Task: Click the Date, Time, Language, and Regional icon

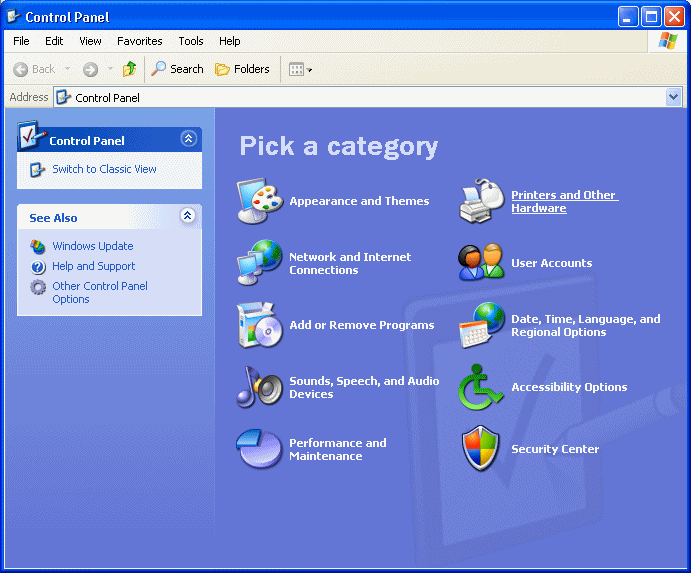Action: point(482,325)
